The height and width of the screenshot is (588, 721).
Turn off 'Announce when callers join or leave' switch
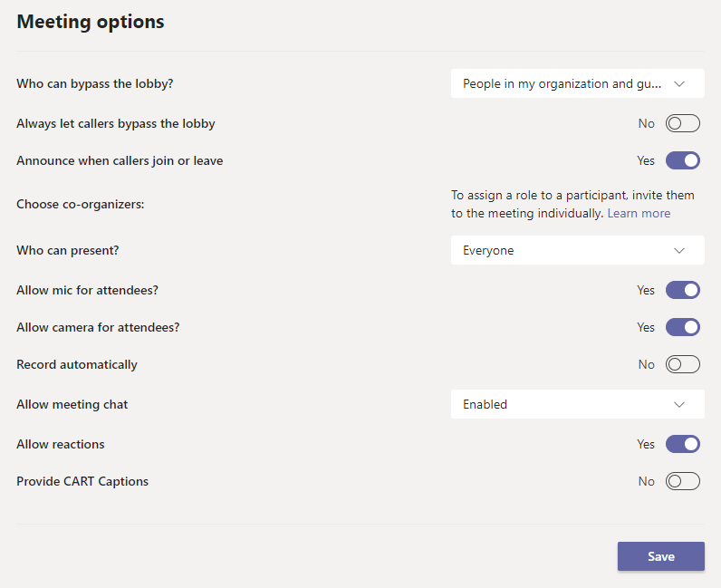[x=682, y=160]
